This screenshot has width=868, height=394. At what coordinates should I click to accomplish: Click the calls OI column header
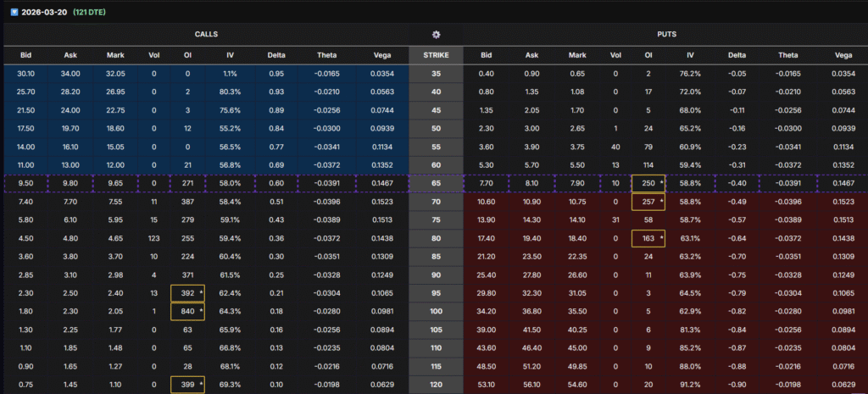click(x=189, y=55)
